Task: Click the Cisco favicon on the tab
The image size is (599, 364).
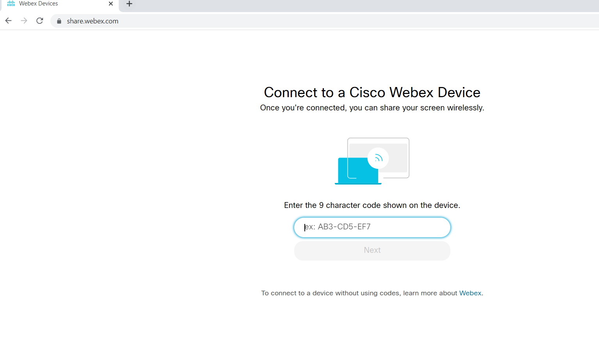Action: pyautogui.click(x=11, y=4)
